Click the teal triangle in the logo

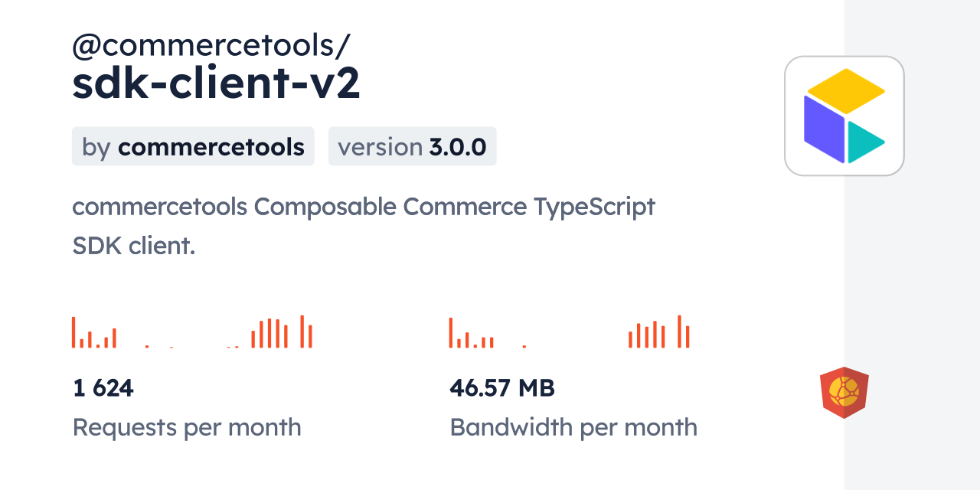863,142
